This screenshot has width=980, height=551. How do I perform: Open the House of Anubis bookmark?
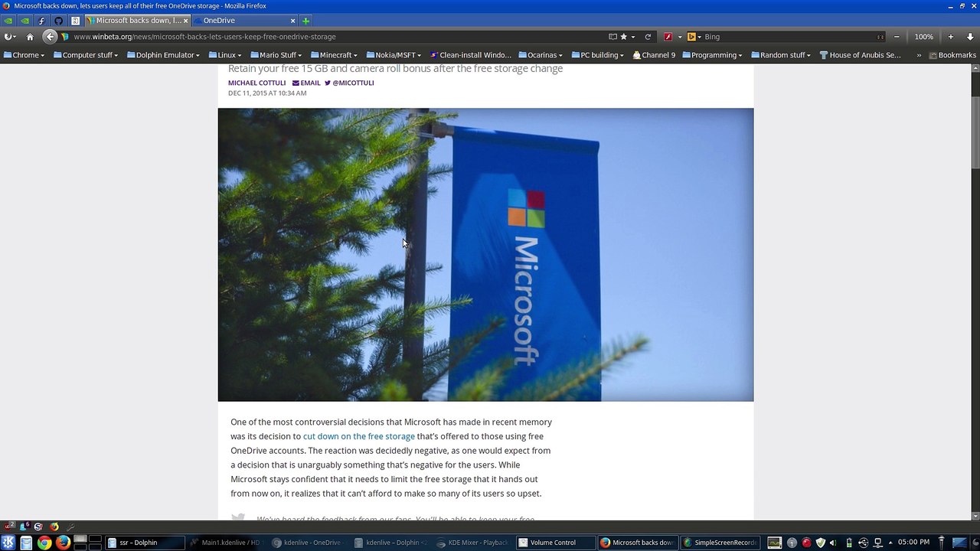click(x=860, y=55)
